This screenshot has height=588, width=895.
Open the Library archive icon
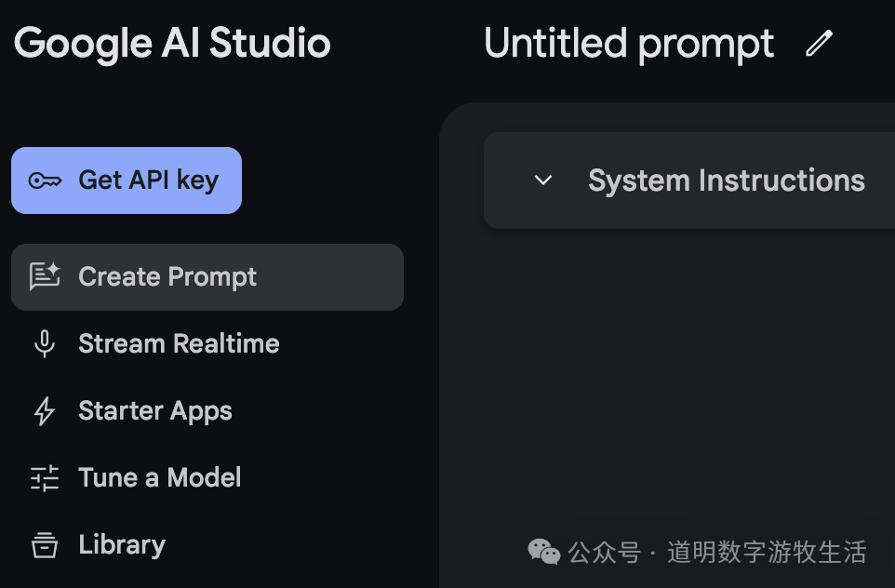coord(45,544)
